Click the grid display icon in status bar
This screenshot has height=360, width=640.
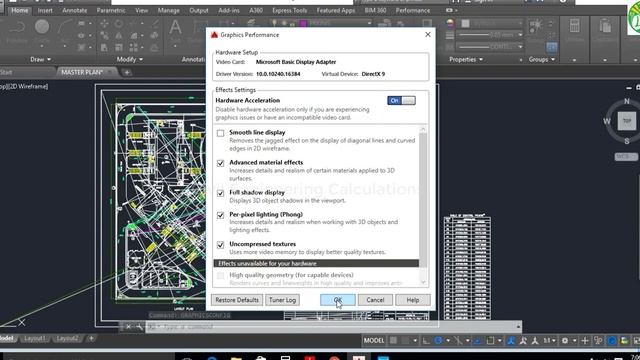pos(393,340)
